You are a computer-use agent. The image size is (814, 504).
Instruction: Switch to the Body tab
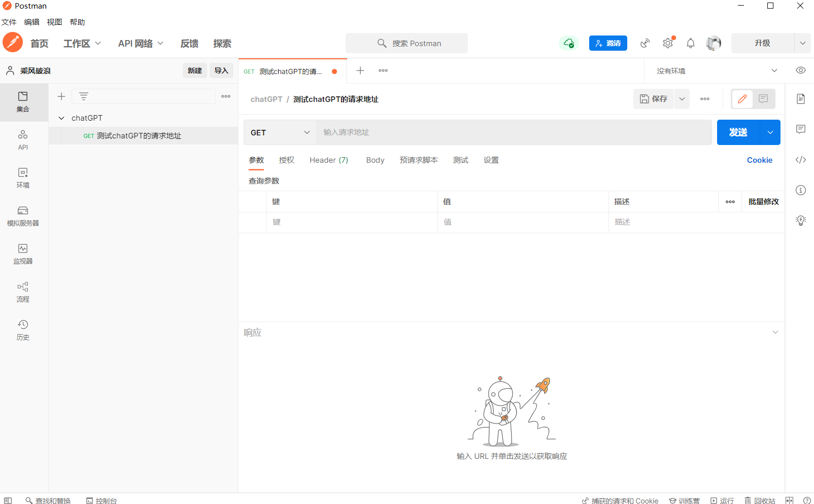coord(375,160)
